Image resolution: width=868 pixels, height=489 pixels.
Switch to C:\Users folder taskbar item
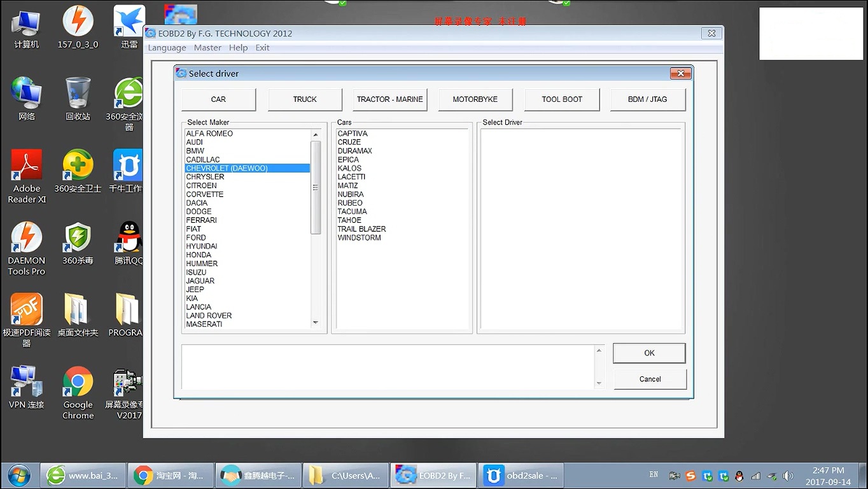[344, 476]
